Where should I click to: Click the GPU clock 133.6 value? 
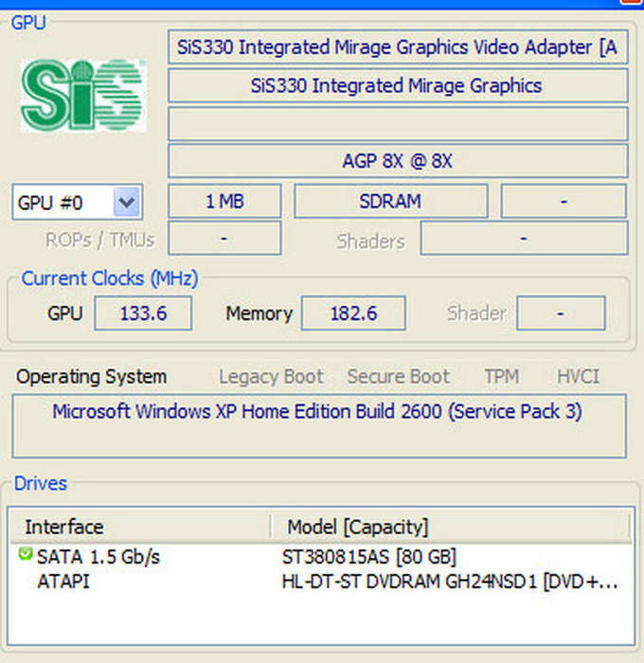[x=143, y=314]
